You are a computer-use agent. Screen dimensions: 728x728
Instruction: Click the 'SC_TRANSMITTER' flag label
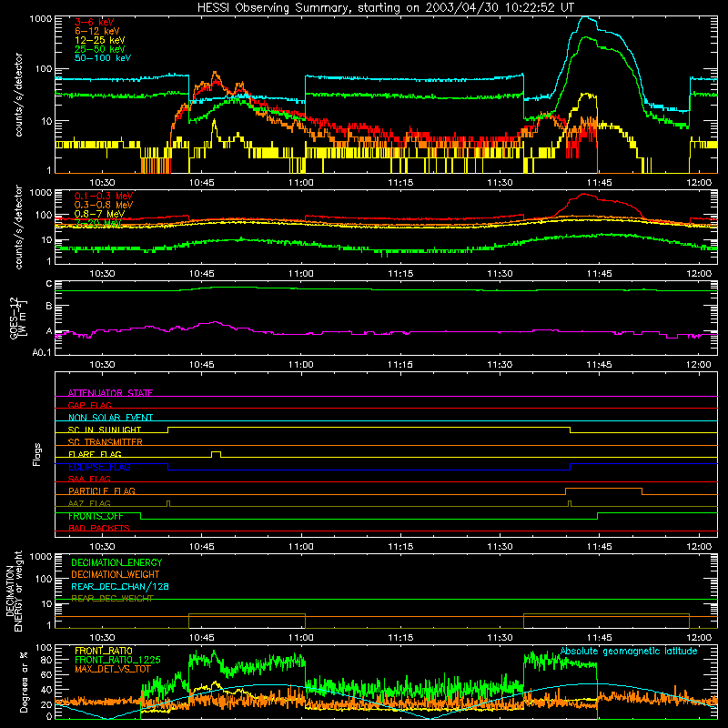105,442
